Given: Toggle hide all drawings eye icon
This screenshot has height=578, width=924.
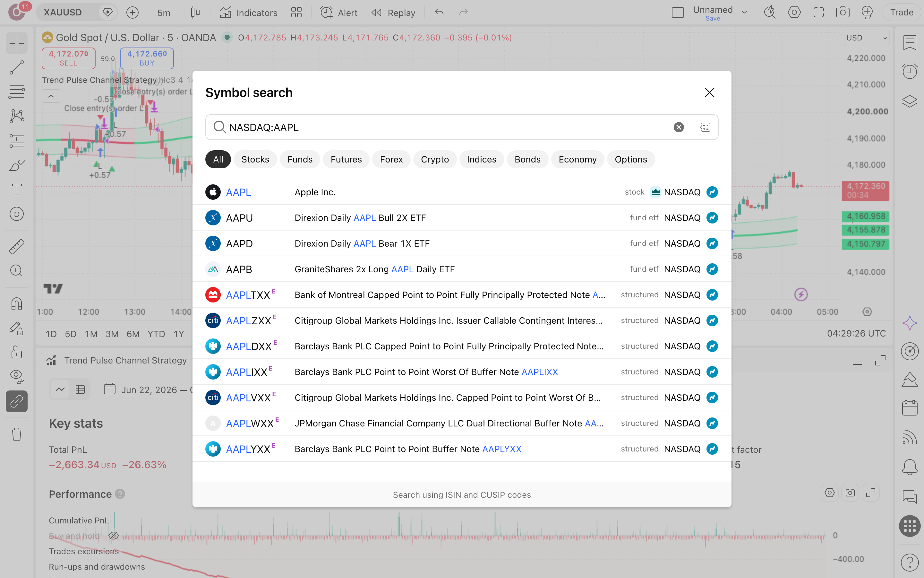Looking at the screenshot, I should tap(16, 377).
